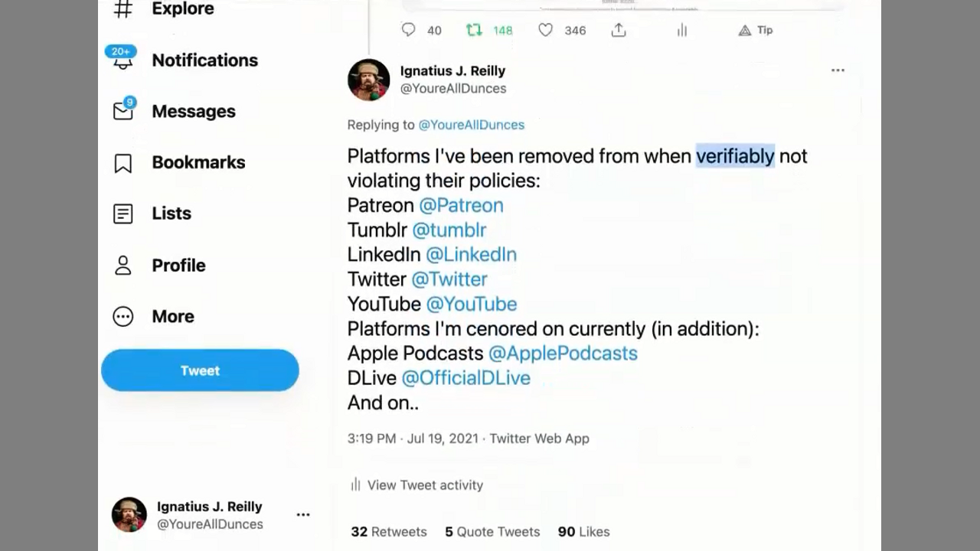Open the tweet analytics bar icon
The image size is (980, 551).
click(681, 30)
